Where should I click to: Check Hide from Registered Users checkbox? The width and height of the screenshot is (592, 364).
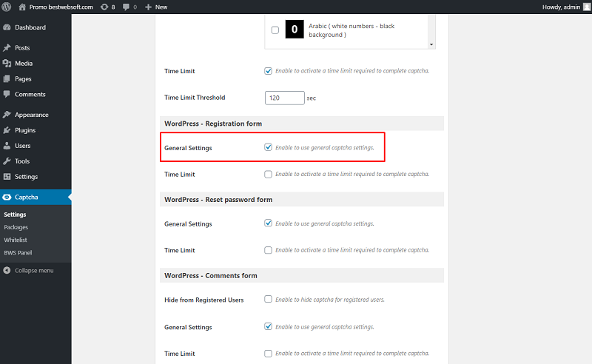point(268,299)
